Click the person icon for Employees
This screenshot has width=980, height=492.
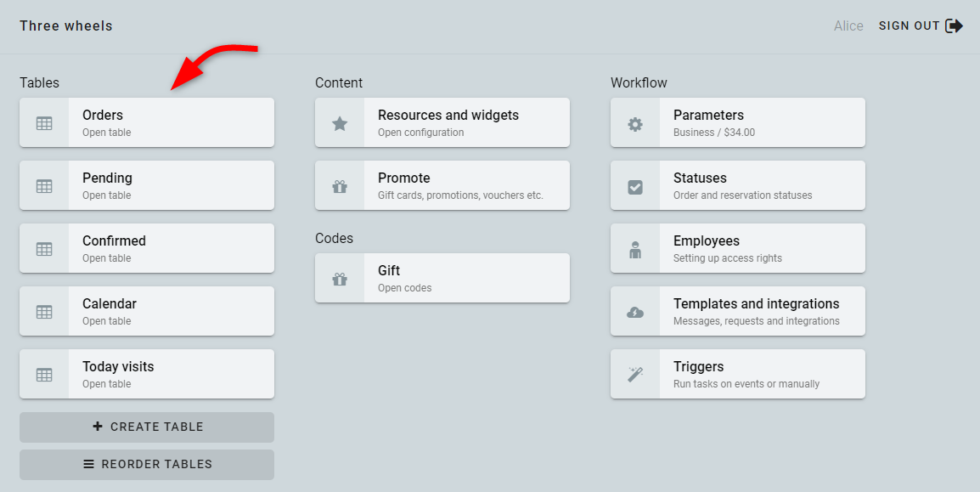(635, 250)
